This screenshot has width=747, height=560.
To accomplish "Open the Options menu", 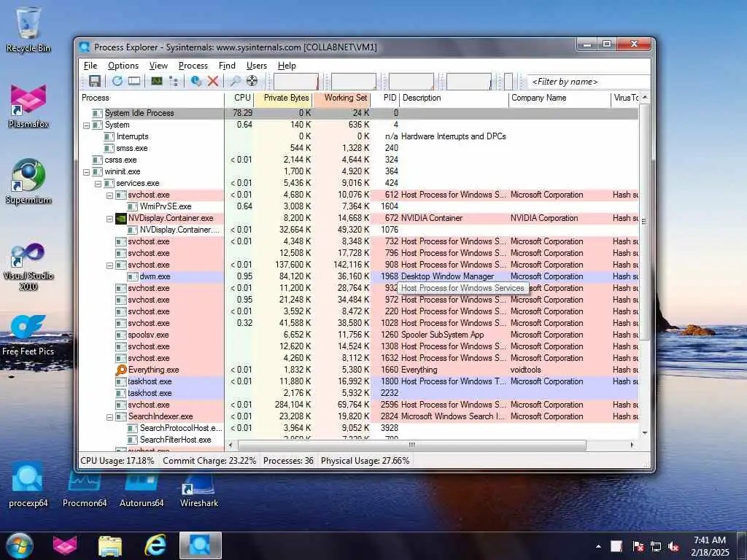I will (x=123, y=66).
